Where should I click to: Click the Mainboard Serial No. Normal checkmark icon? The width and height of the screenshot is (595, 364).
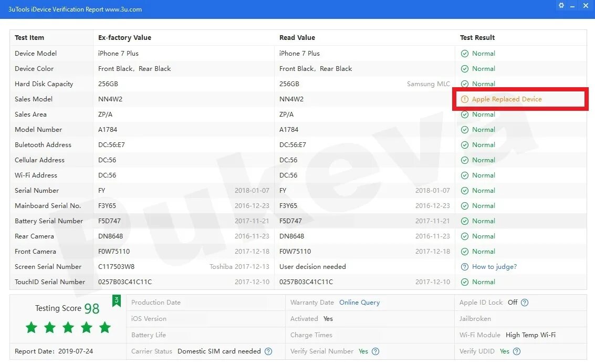[x=464, y=206]
